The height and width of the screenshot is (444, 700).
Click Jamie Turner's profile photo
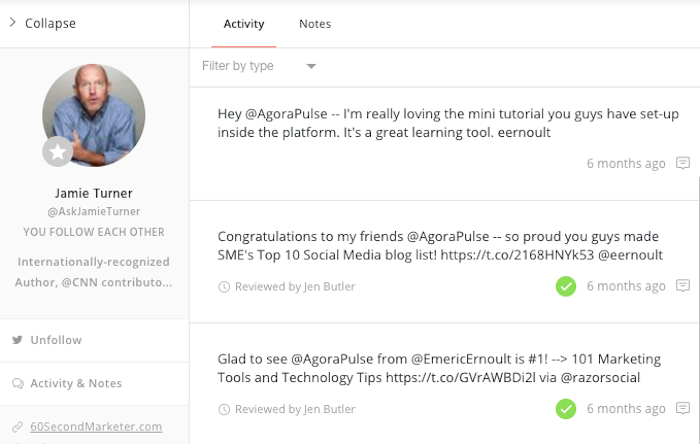(94, 115)
